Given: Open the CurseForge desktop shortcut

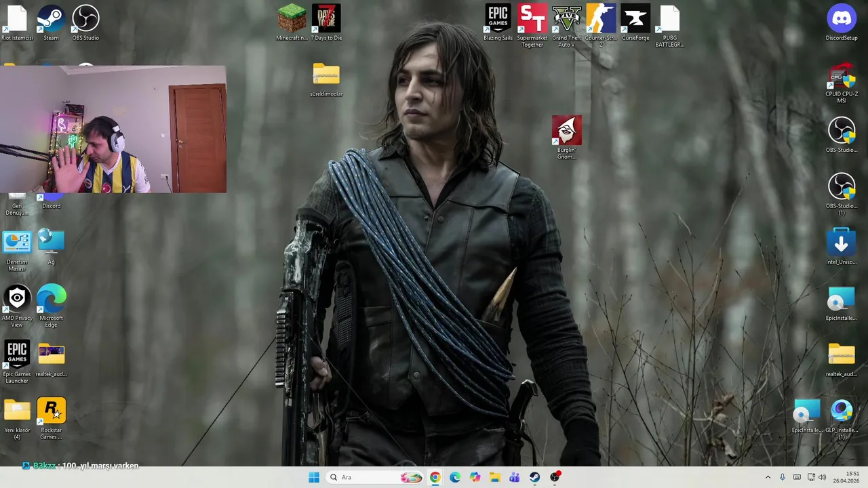Looking at the screenshot, I should [635, 23].
